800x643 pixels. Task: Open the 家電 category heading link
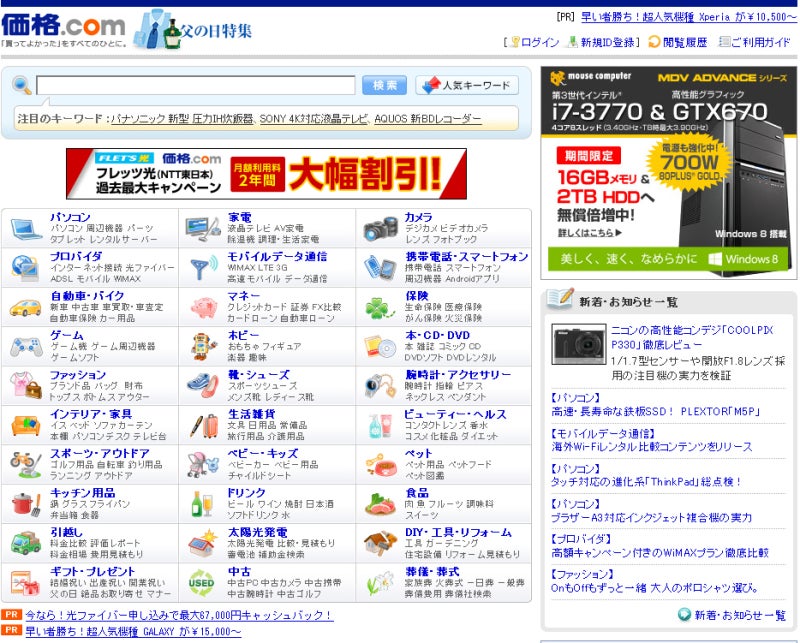239,217
